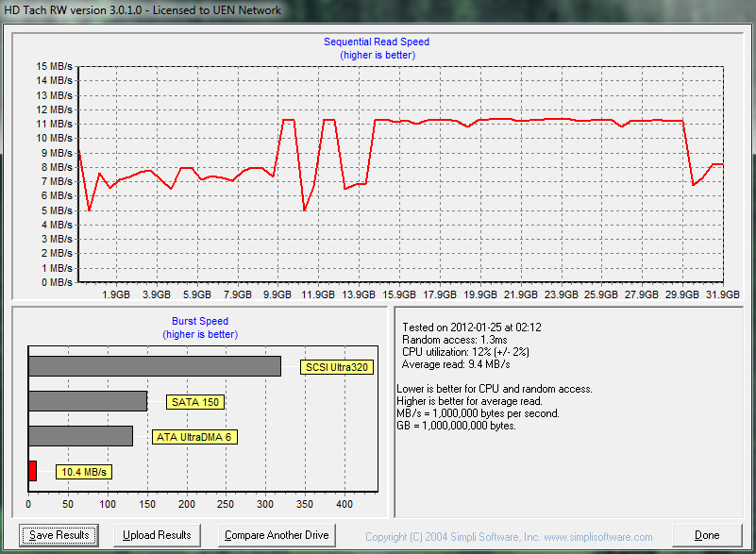Click the gray SATA 150 bar
The image size is (756, 554).
click(x=88, y=401)
